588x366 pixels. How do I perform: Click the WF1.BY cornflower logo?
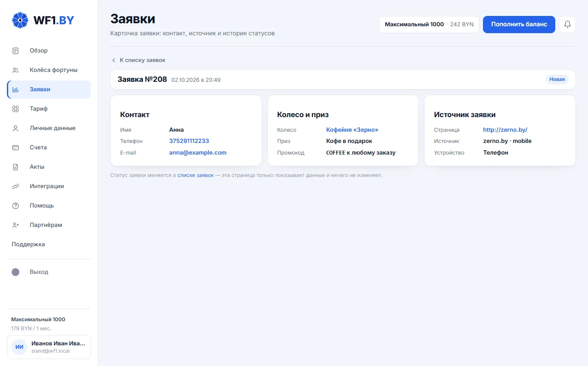pos(20,20)
